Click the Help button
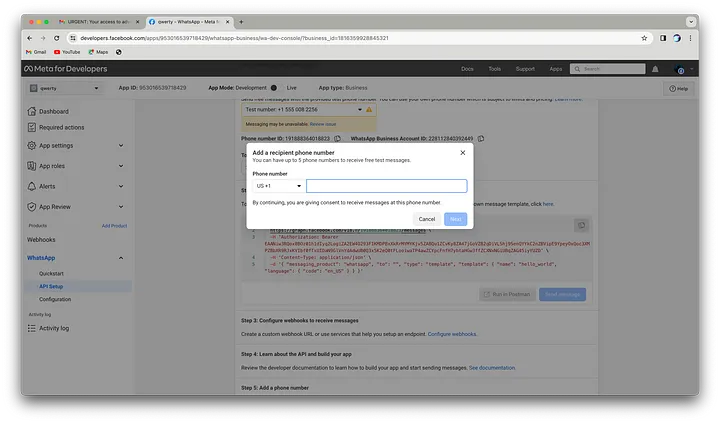 [x=679, y=89]
